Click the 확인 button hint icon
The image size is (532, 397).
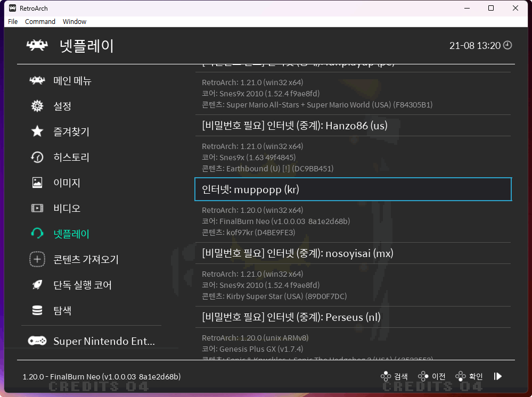click(x=461, y=376)
